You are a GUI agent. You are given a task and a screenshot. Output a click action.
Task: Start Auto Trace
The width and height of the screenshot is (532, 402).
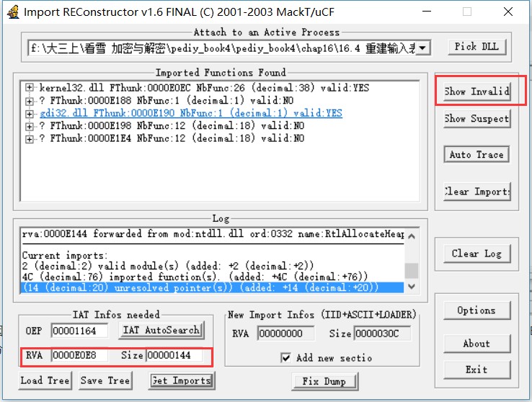(x=476, y=155)
